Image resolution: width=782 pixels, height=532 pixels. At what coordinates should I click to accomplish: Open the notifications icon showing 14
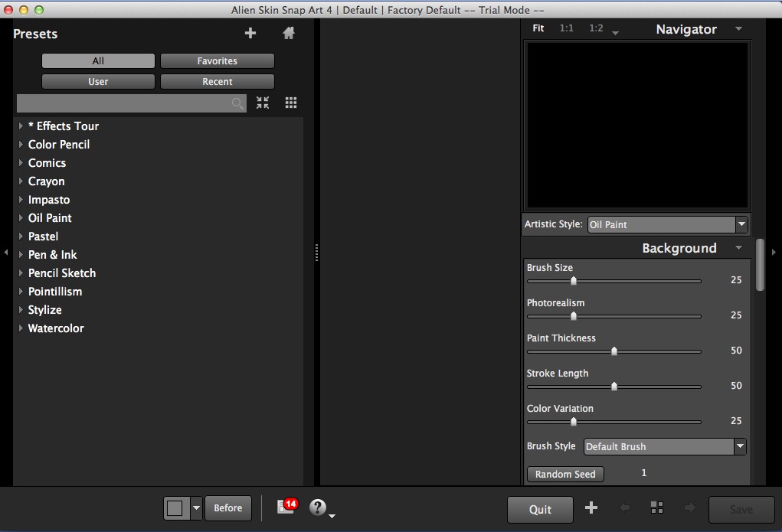(286, 506)
